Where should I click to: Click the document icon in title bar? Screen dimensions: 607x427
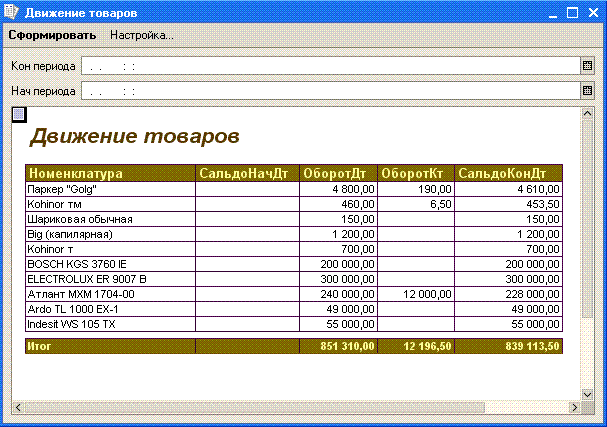[11, 12]
